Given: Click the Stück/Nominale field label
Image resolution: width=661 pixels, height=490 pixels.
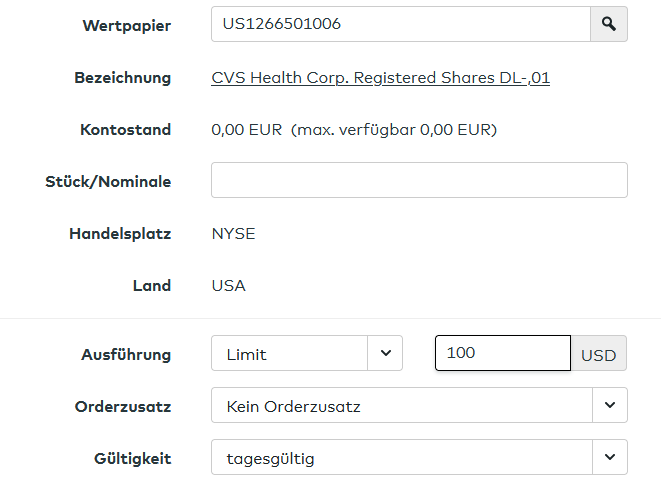Looking at the screenshot, I should [x=108, y=181].
